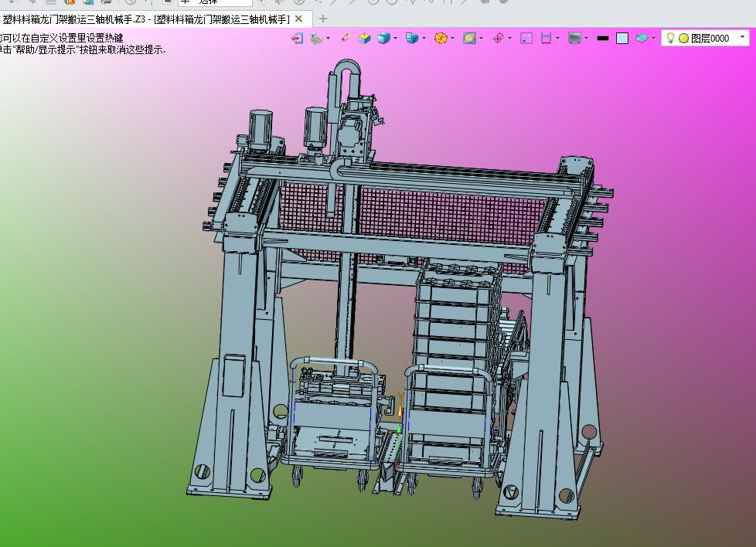Click the black line color swatch

(603, 38)
